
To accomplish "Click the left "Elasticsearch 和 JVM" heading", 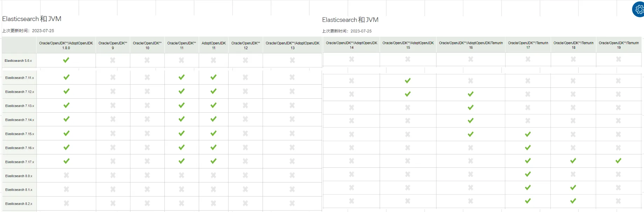I will coord(32,19).
